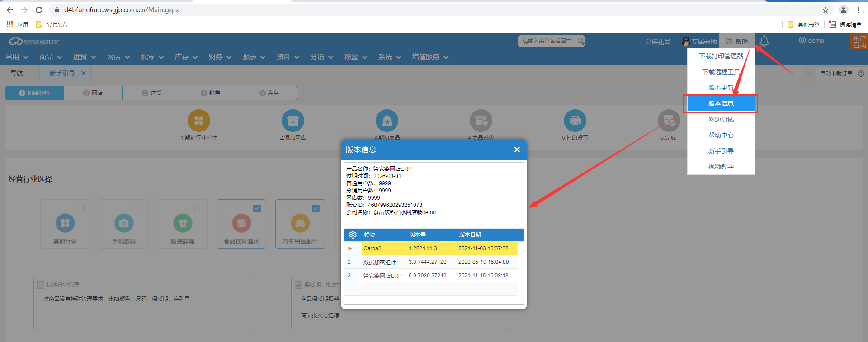
Task: Expand the 财务 dropdown menu
Action: [220, 57]
